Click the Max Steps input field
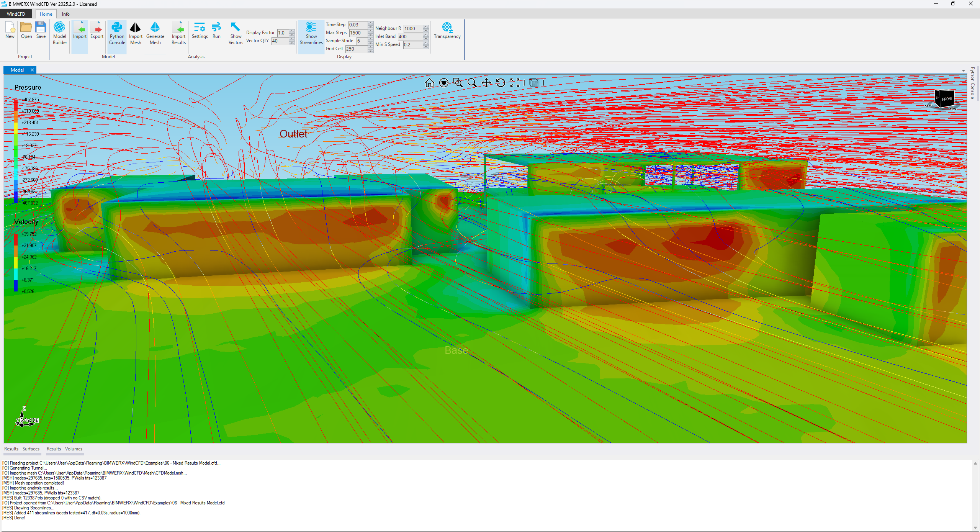The height and width of the screenshot is (532, 980). (358, 33)
